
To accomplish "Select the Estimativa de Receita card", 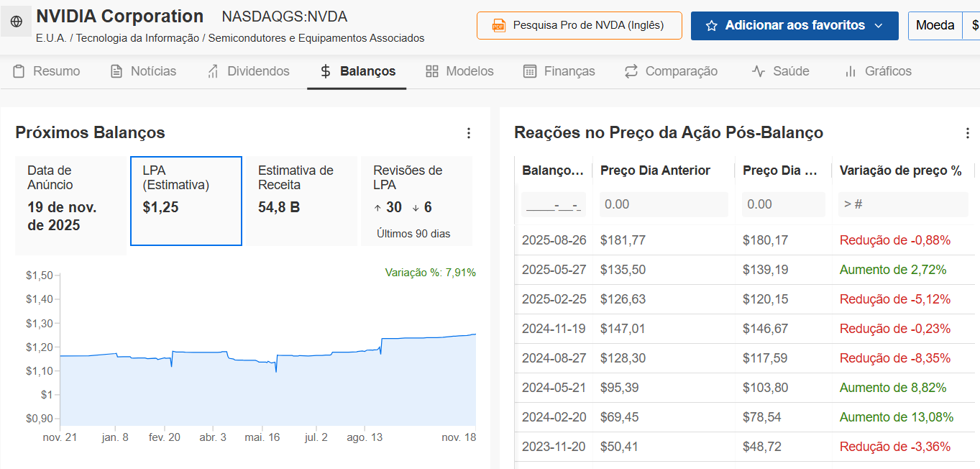I will 301,201.
